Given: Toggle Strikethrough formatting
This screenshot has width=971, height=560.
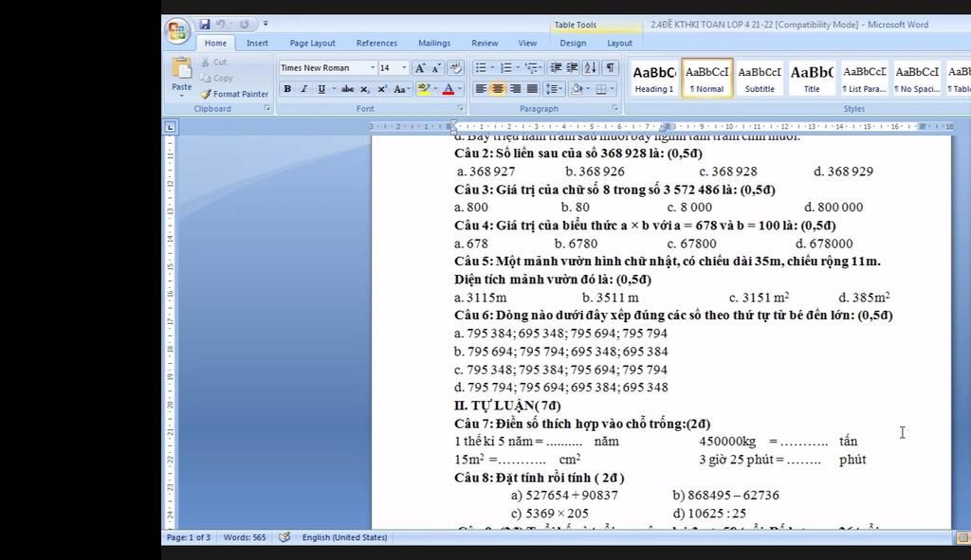Looking at the screenshot, I should point(347,89).
